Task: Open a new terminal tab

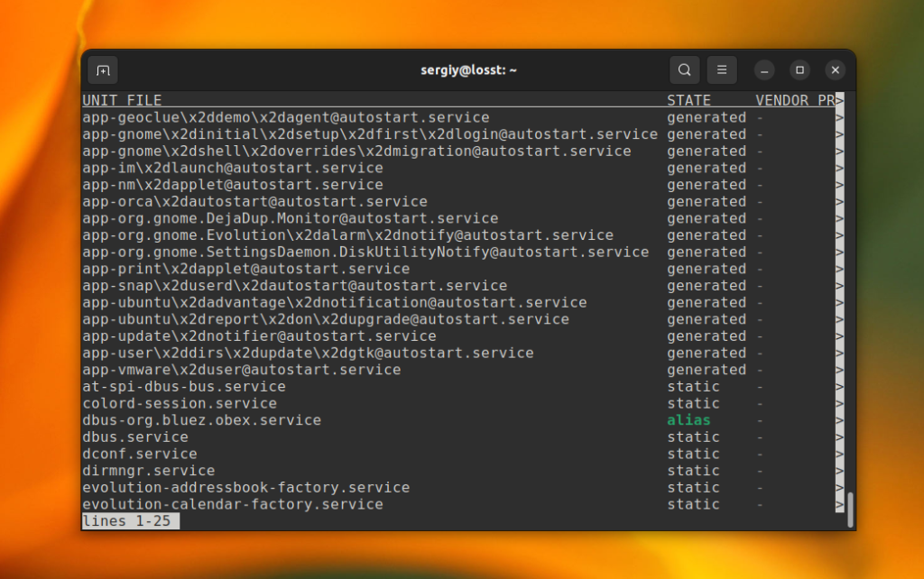Action: [x=103, y=70]
